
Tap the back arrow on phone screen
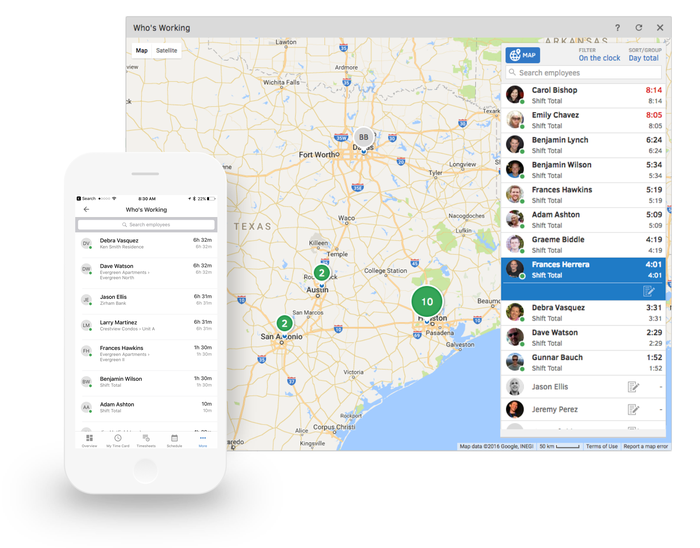(x=87, y=210)
